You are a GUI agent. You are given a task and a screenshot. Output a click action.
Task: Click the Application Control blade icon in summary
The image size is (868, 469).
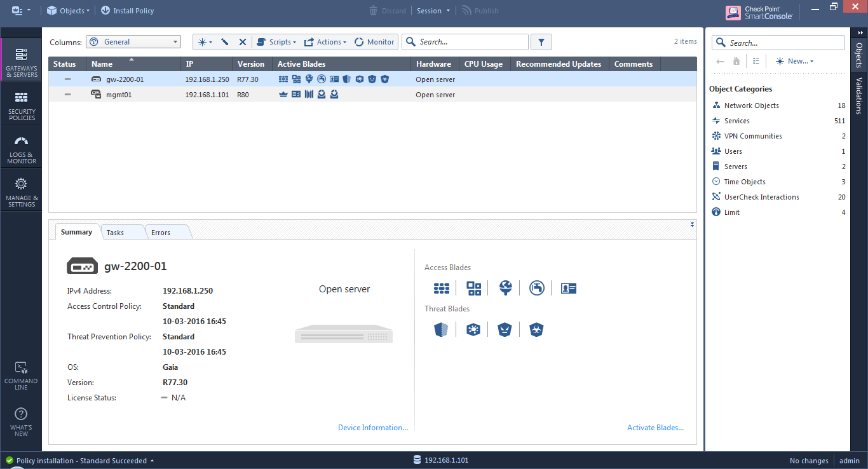(474, 289)
